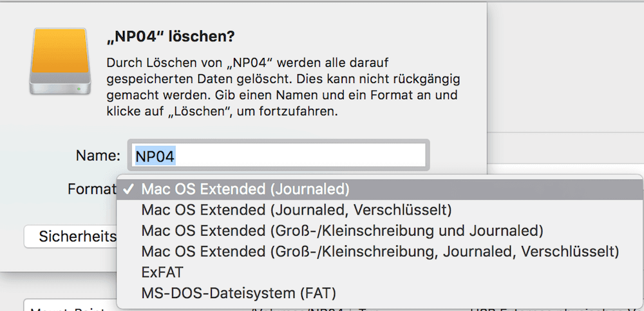The image size is (644, 311).
Task: Click the orange external drive icon
Action: pyautogui.click(x=60, y=61)
